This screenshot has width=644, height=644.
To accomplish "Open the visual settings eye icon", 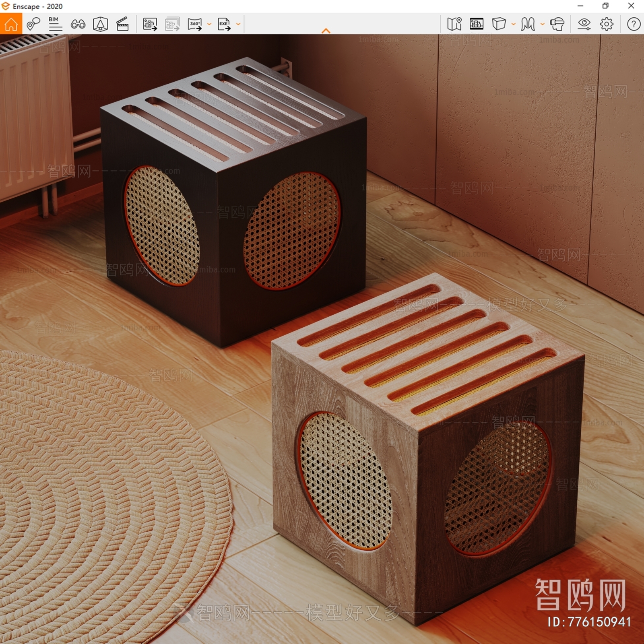I will 584,24.
